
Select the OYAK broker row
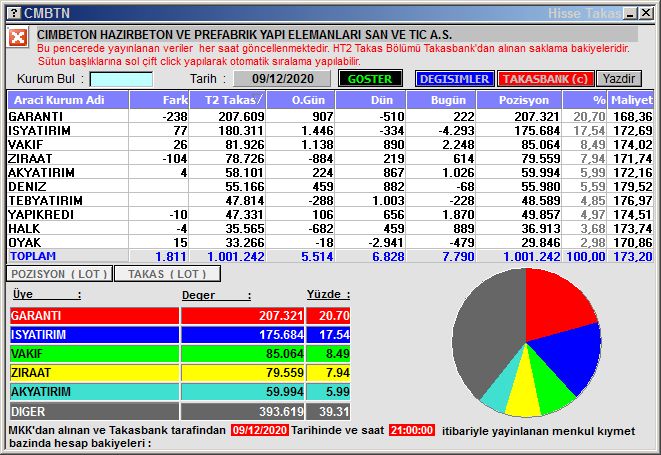(330, 242)
